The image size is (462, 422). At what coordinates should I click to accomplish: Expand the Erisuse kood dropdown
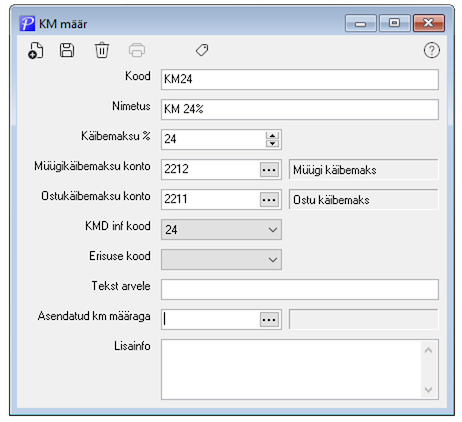[221, 259]
